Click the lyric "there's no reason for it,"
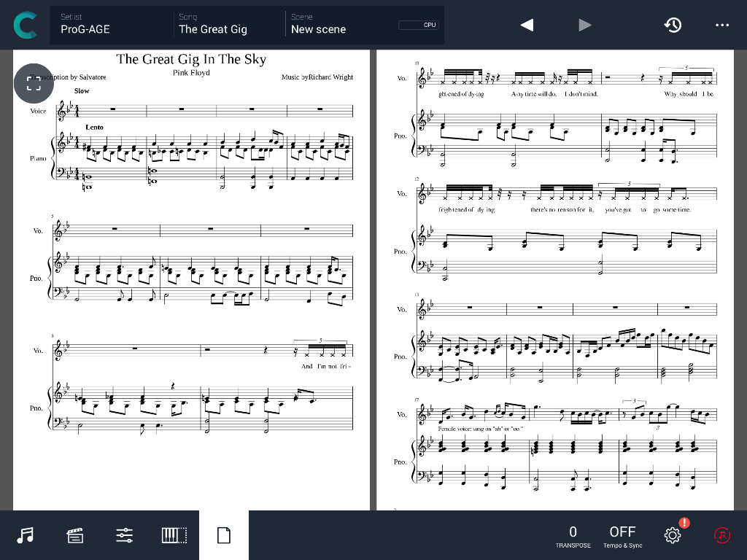Viewport: 747px width, 560px height. 562,210
